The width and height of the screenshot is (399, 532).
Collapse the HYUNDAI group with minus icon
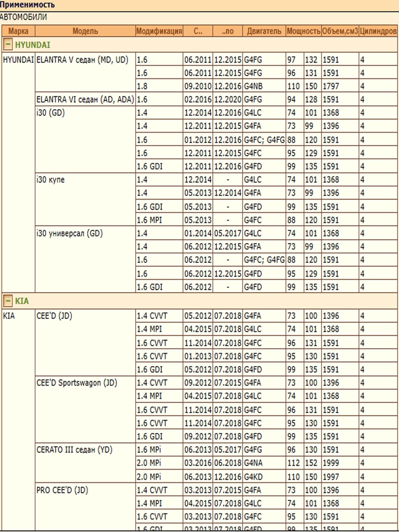point(8,44)
